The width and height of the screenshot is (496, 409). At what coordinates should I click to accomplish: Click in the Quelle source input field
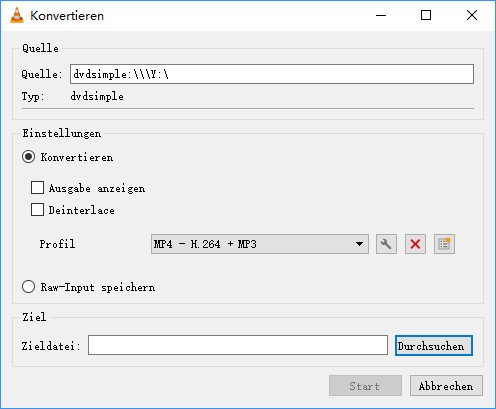(272, 74)
